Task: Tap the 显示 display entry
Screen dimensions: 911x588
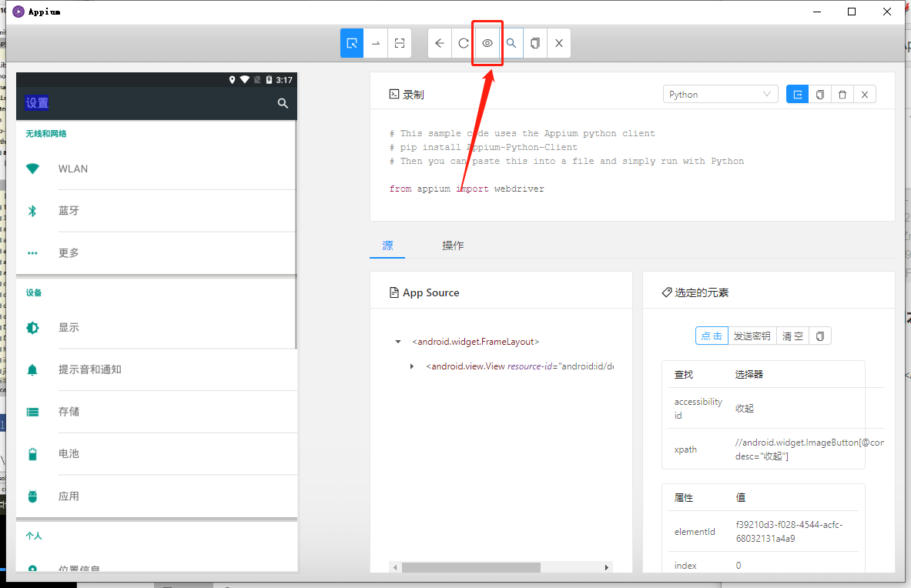Action: (157, 327)
